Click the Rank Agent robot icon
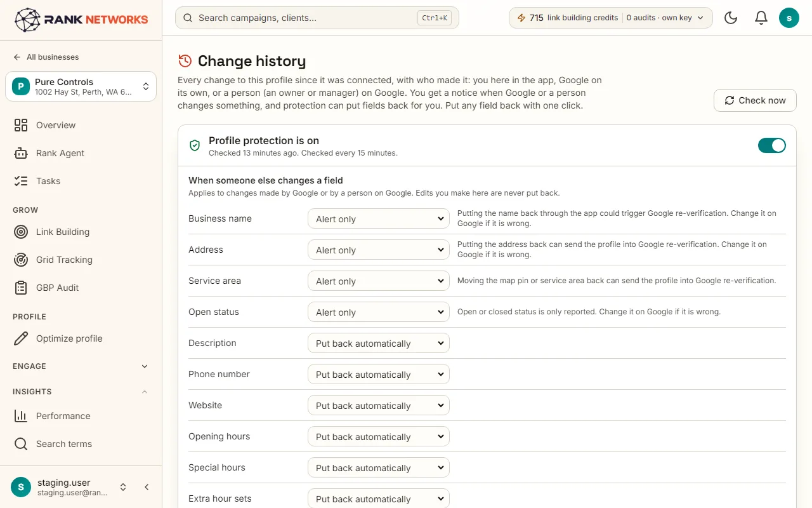 pos(21,153)
